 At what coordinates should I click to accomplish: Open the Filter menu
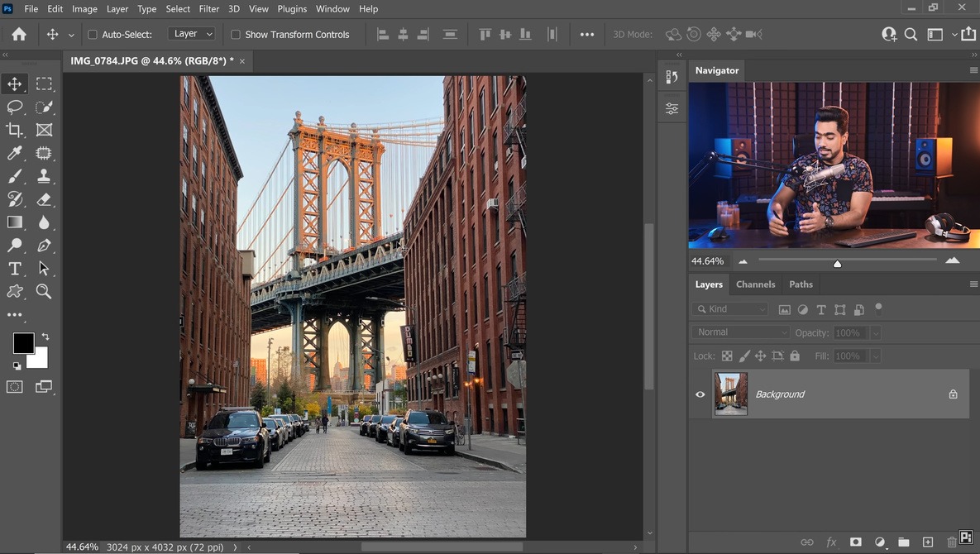(208, 8)
